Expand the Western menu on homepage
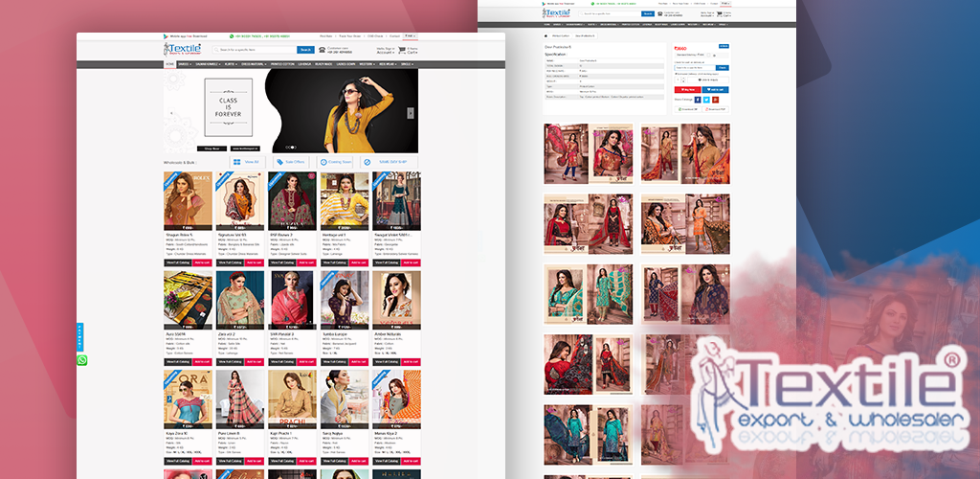The image size is (980, 479). point(367,64)
